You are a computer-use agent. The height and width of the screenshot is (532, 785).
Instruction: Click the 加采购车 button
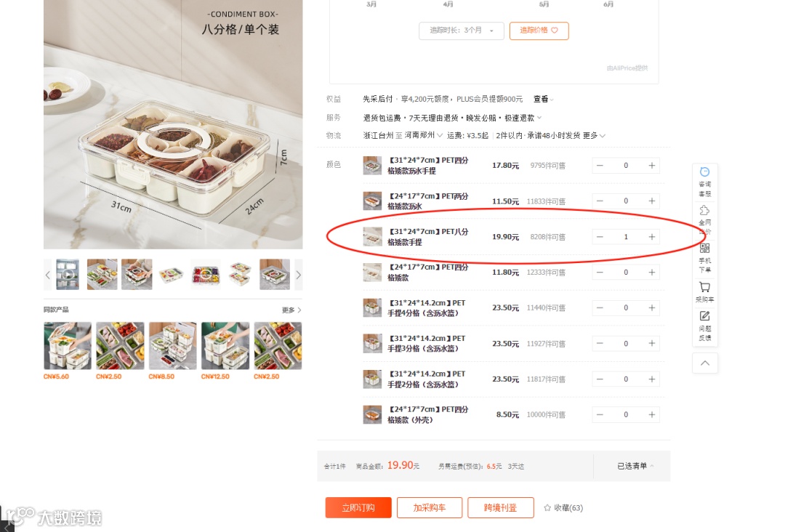pos(429,507)
